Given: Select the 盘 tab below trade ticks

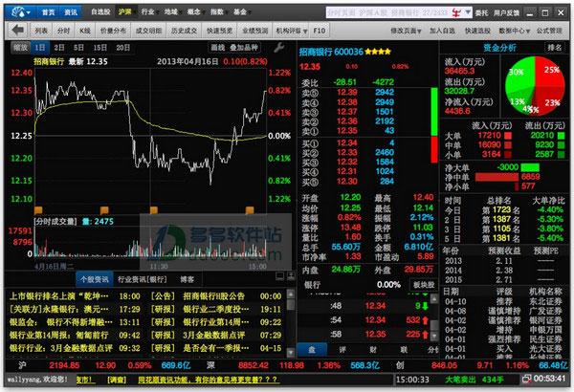Looking at the screenshot, I should coord(312,350).
